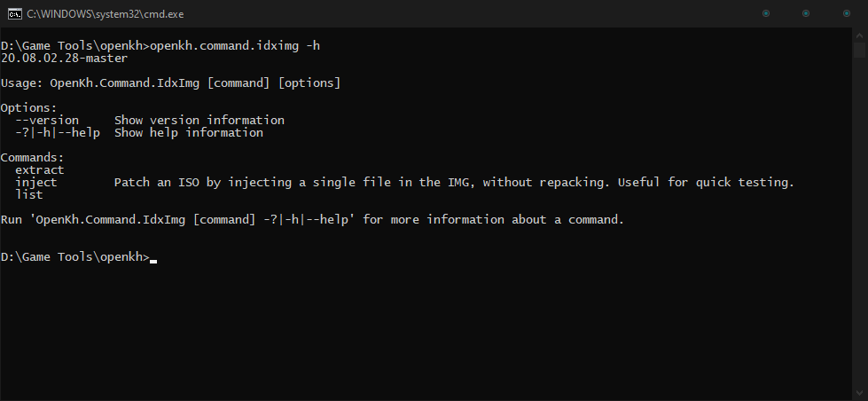
Task: Open the cmd.exe system menu icon
Action: [x=15, y=14]
